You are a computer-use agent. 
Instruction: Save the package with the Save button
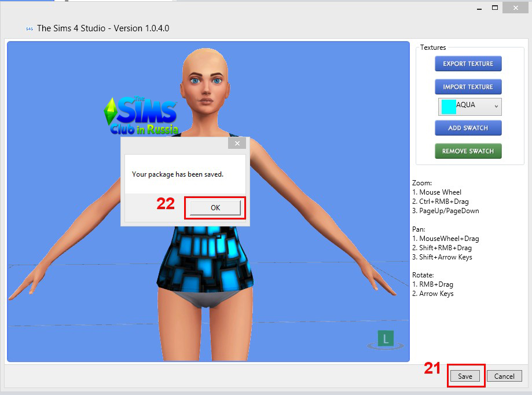tap(465, 376)
